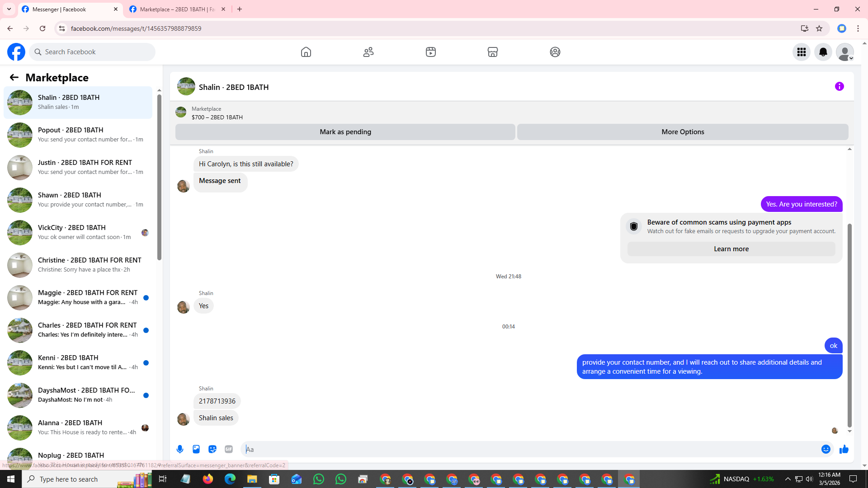The image size is (868, 488).
Task: Open the Popout · 2BED 1BATH chat
Action: pyautogui.click(x=78, y=135)
